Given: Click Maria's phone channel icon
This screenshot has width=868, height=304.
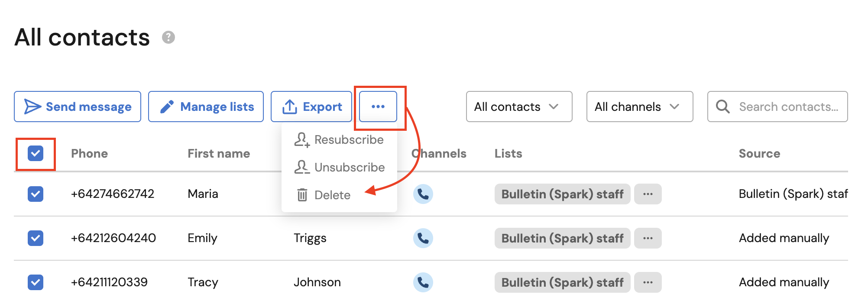Looking at the screenshot, I should pos(423,194).
